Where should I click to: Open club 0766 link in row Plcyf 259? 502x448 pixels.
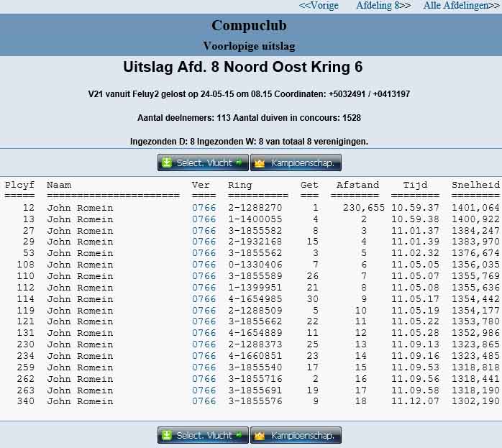point(204,367)
